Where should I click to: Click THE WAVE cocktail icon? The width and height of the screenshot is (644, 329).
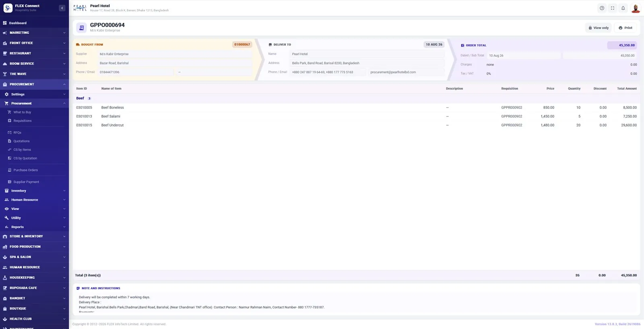[x=5, y=74]
